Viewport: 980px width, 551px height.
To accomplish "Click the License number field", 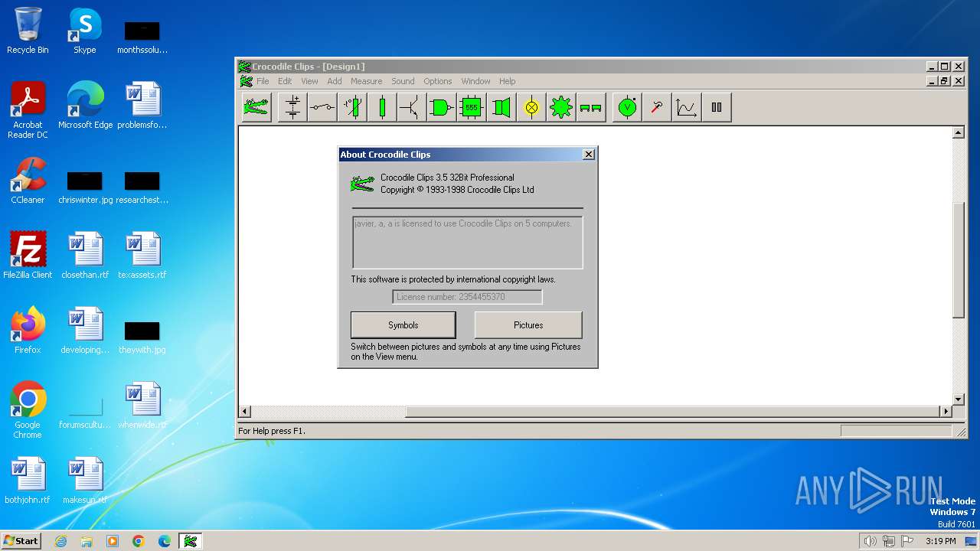I will (x=467, y=297).
